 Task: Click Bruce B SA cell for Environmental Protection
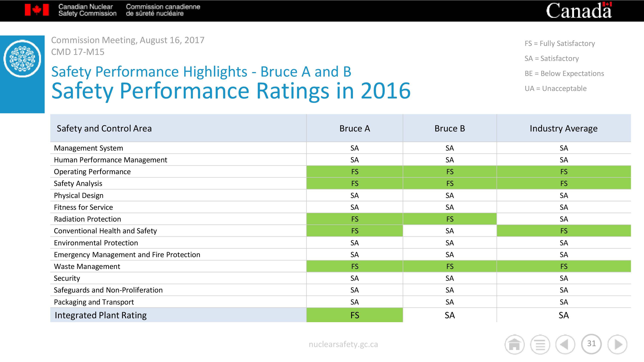point(450,243)
